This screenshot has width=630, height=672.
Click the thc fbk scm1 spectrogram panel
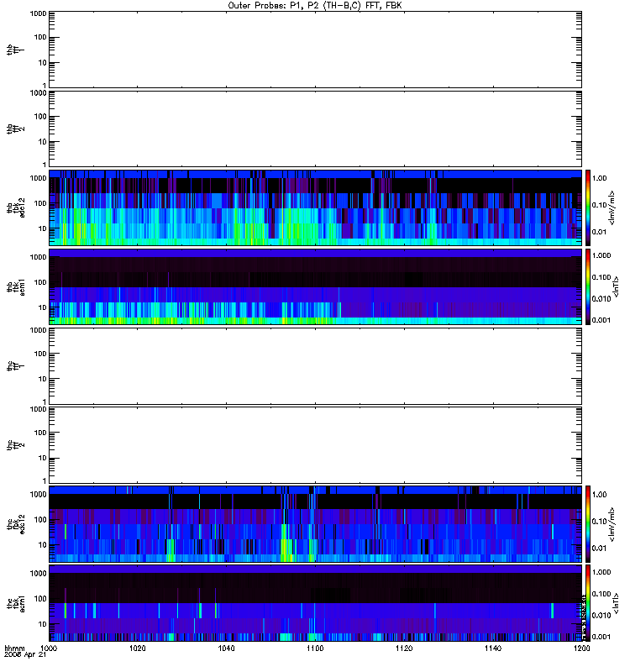315,603
